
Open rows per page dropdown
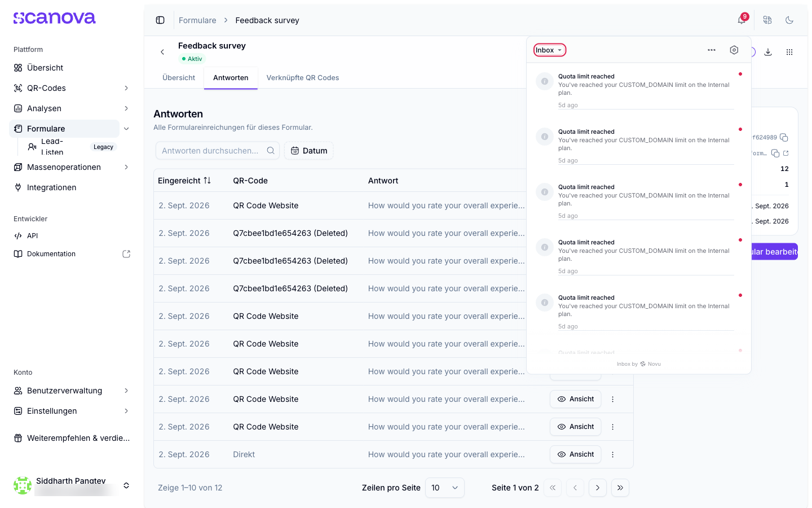(x=445, y=488)
